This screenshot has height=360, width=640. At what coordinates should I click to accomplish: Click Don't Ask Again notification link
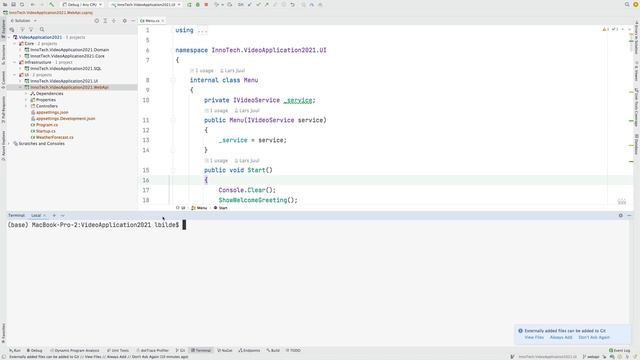pyautogui.click(x=594, y=338)
